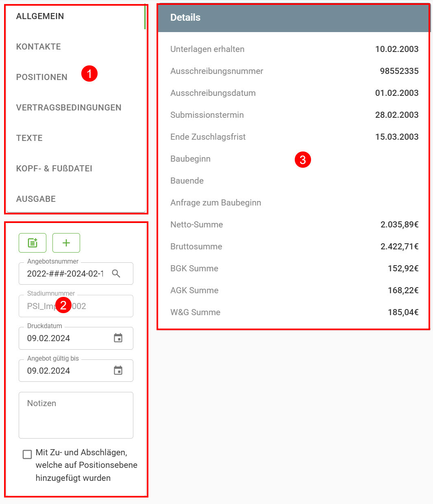Open the Kontakte tab
The height and width of the screenshot is (504, 433).
[x=39, y=47]
